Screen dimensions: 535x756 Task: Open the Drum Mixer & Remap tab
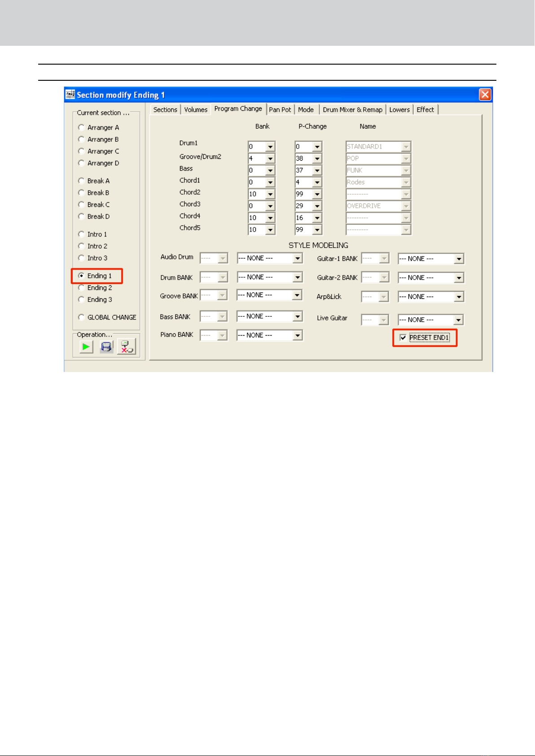(x=353, y=109)
